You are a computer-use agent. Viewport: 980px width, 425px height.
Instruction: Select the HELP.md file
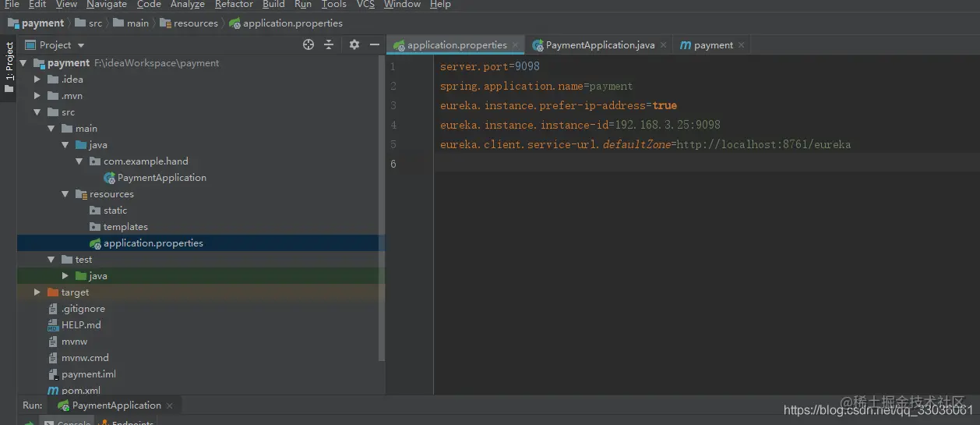click(x=81, y=325)
